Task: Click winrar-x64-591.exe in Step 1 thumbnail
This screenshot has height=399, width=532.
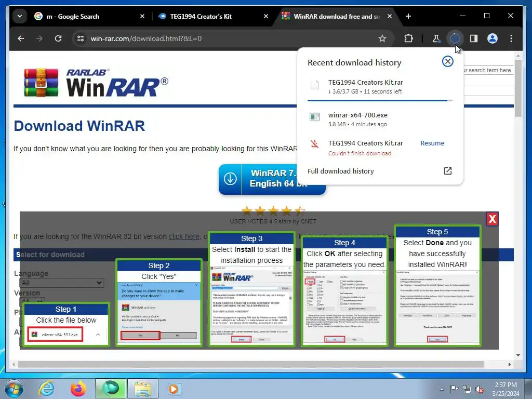Action: 55,335
